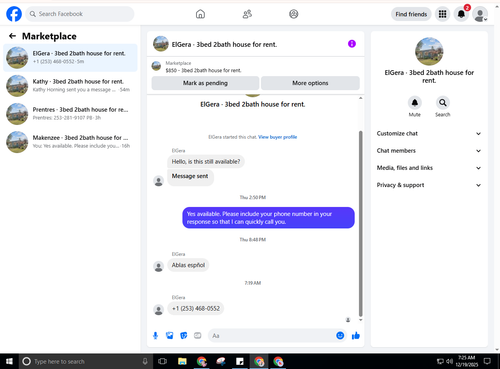This screenshot has height=369, width=500.
Task: Click ElGera's avatar beside the phone number message
Action: 158,310
